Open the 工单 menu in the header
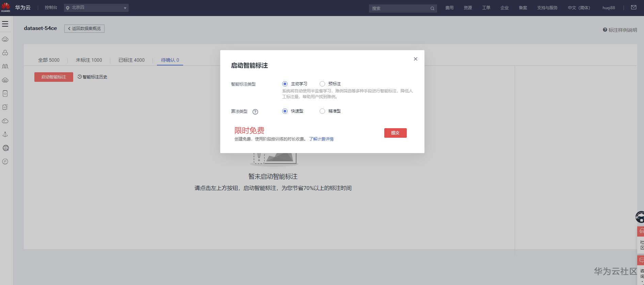The height and width of the screenshot is (285, 644). pos(486,7)
